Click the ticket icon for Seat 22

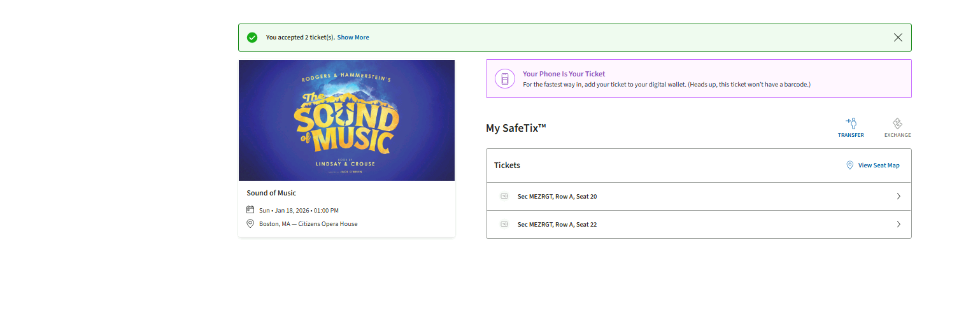(x=504, y=225)
